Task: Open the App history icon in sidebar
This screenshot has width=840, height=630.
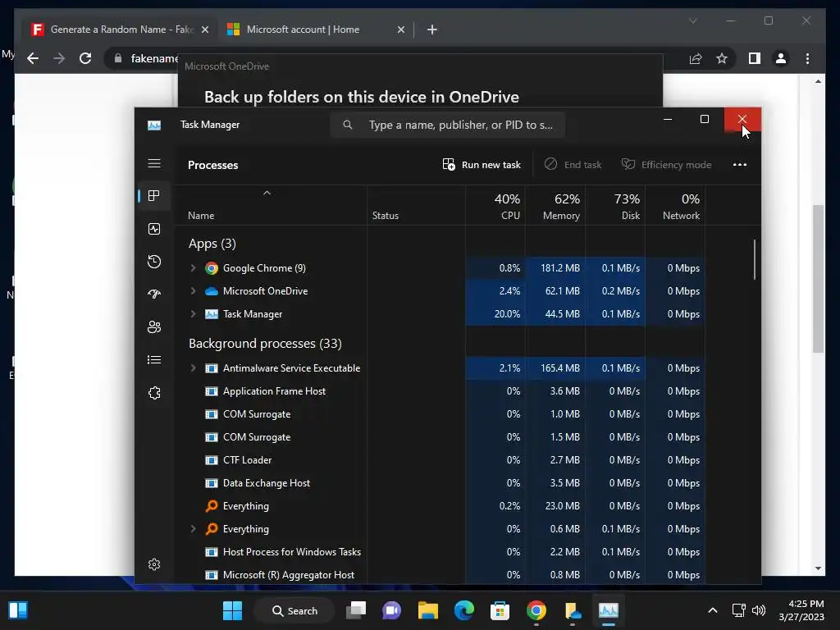Action: [x=154, y=262]
